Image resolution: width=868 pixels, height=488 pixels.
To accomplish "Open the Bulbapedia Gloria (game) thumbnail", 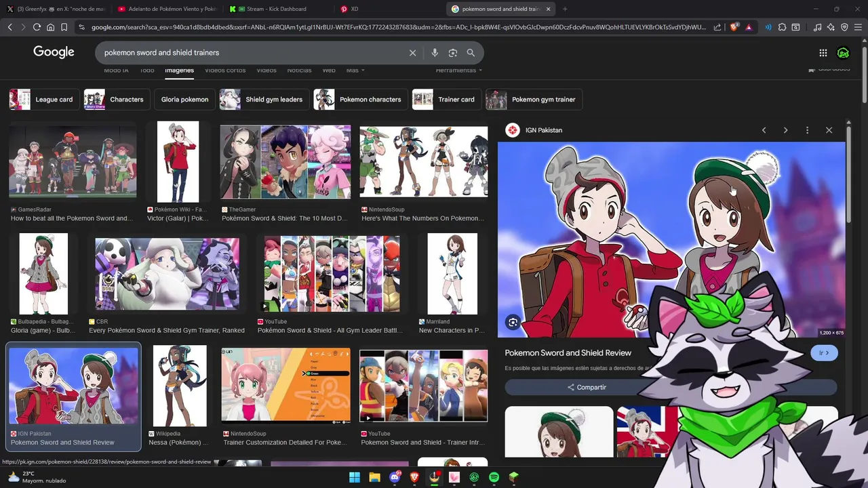I will point(43,274).
